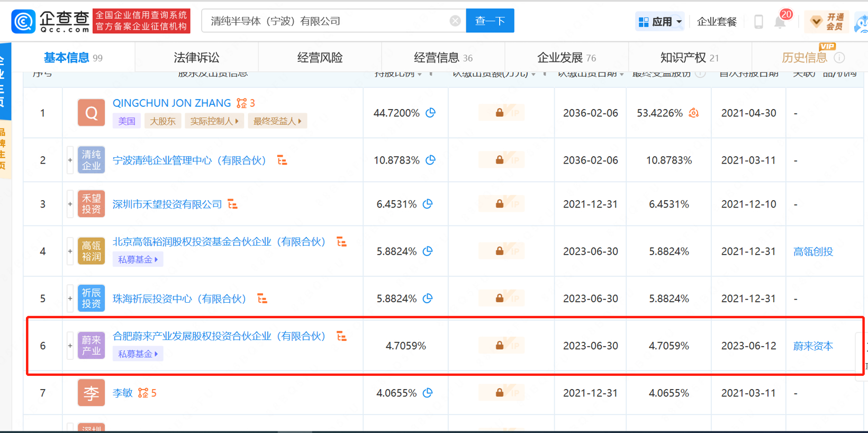This screenshot has height=433, width=868.
Task: Click the company name search field
Action: point(325,21)
